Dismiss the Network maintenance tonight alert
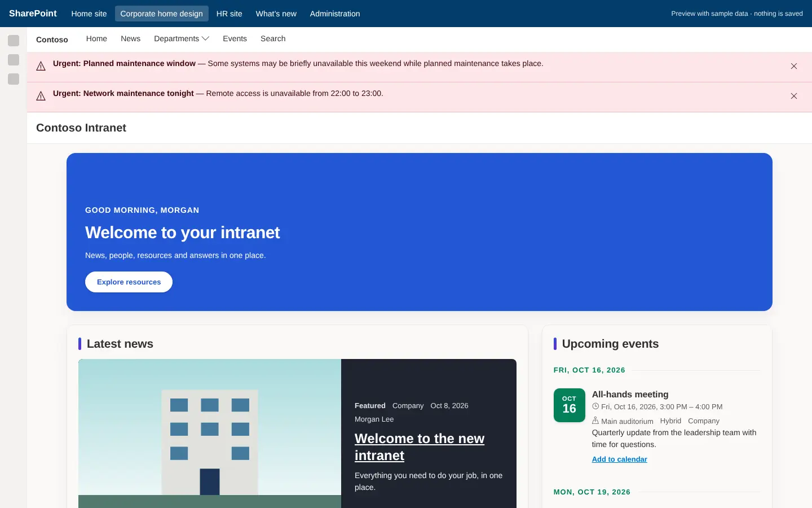Screen dimensions: 812x508 click(x=793, y=96)
